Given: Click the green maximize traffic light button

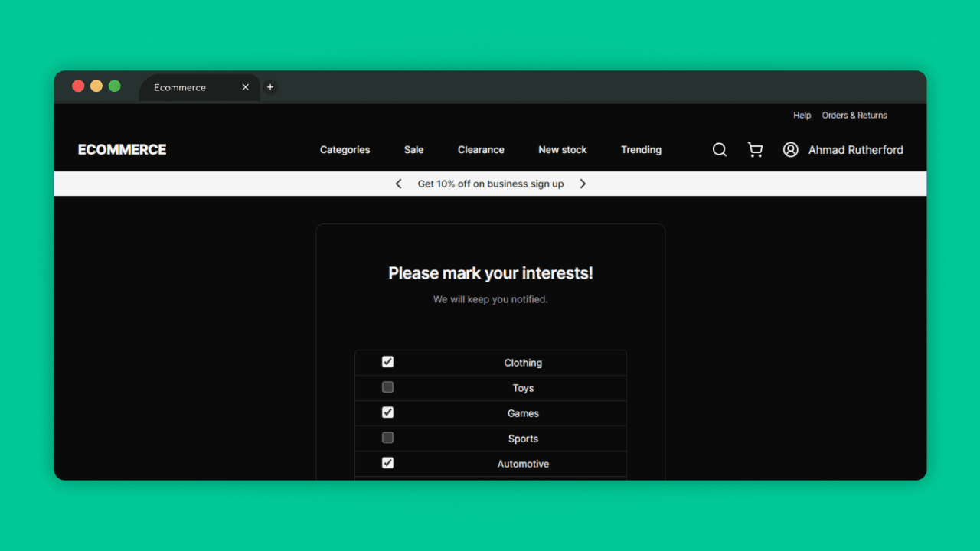Looking at the screenshot, I should tap(114, 86).
